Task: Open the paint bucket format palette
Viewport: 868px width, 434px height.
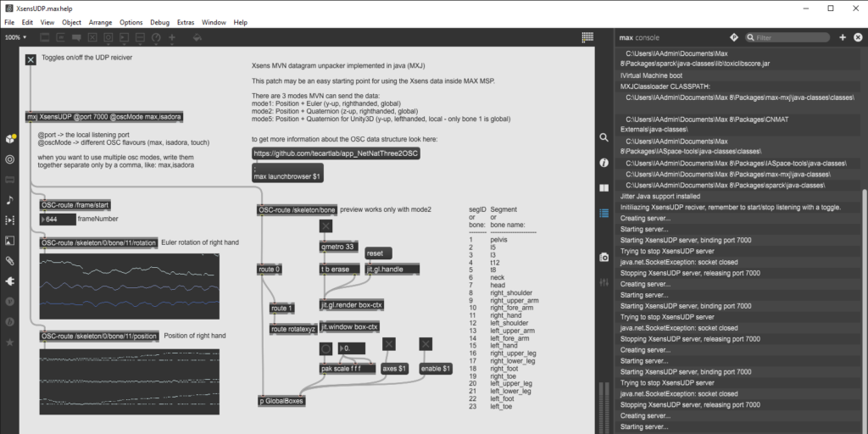Action: click(x=197, y=37)
